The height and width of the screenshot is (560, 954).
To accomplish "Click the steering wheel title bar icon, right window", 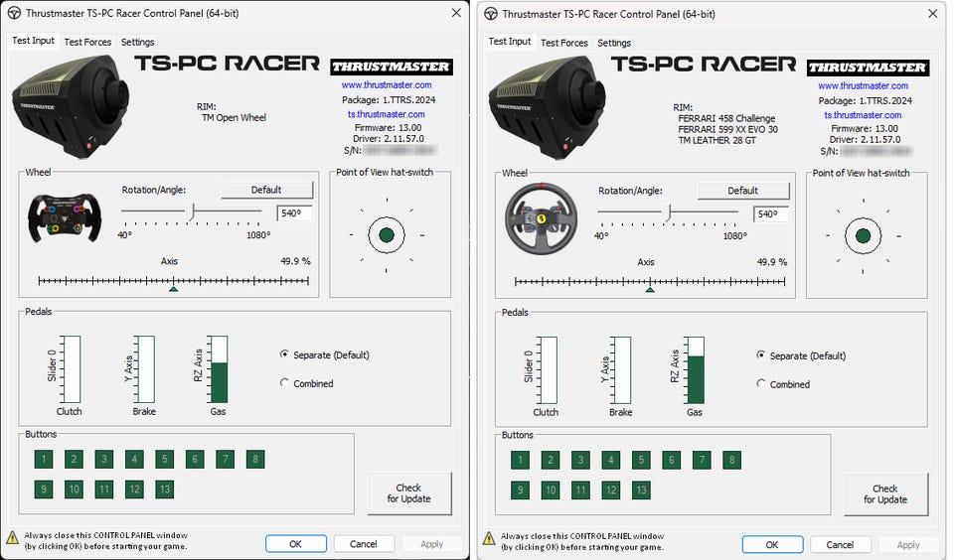I will click(491, 14).
